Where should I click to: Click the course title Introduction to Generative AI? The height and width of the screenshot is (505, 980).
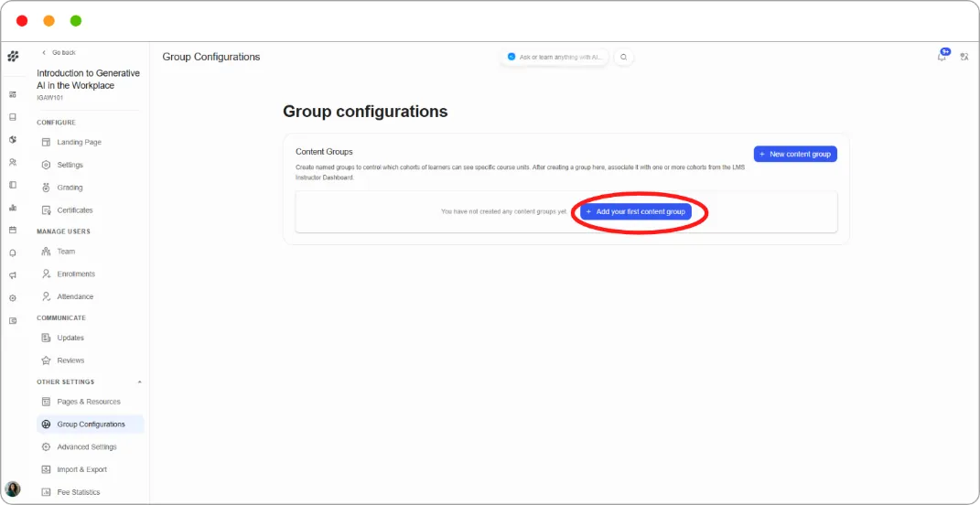(88, 80)
